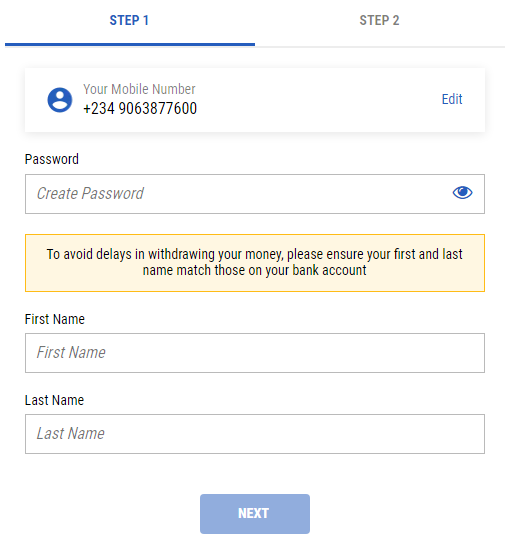Viewport: 518px width, 539px height.
Task: Click the Last Name label text
Action: click(54, 400)
